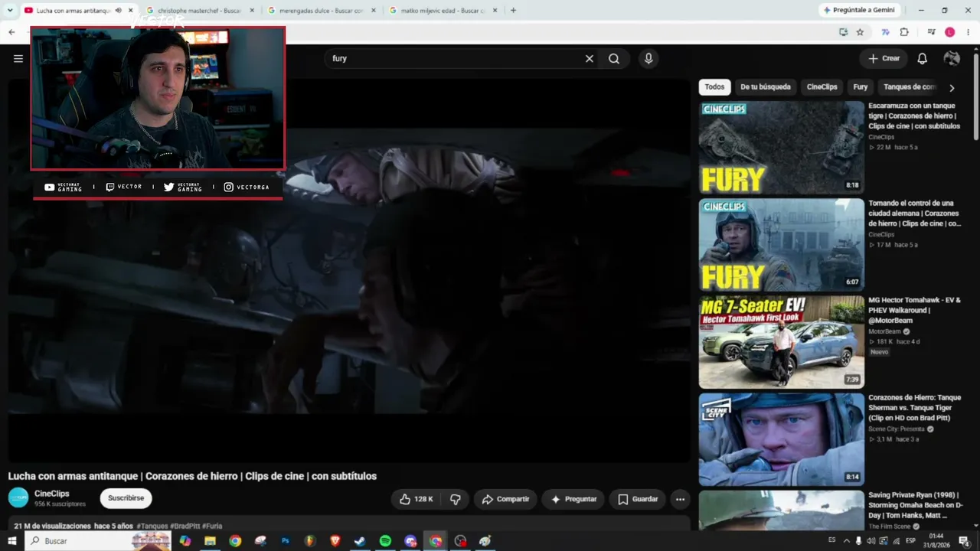Click the install app icon in address bar

(843, 32)
